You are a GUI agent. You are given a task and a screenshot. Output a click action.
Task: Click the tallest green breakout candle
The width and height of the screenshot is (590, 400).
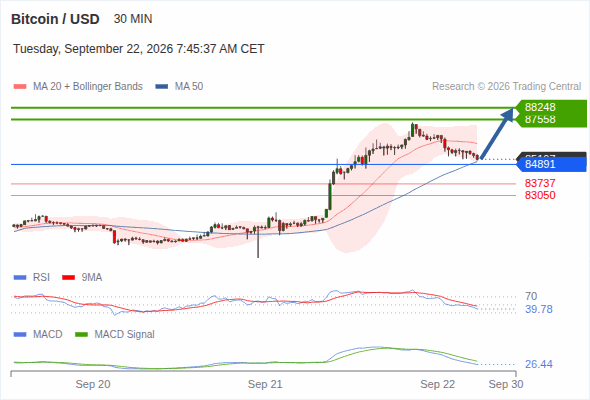click(x=330, y=196)
